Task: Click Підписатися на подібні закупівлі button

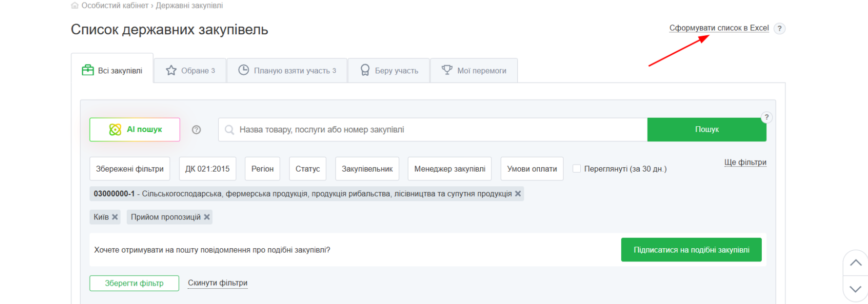Action: coord(691,250)
